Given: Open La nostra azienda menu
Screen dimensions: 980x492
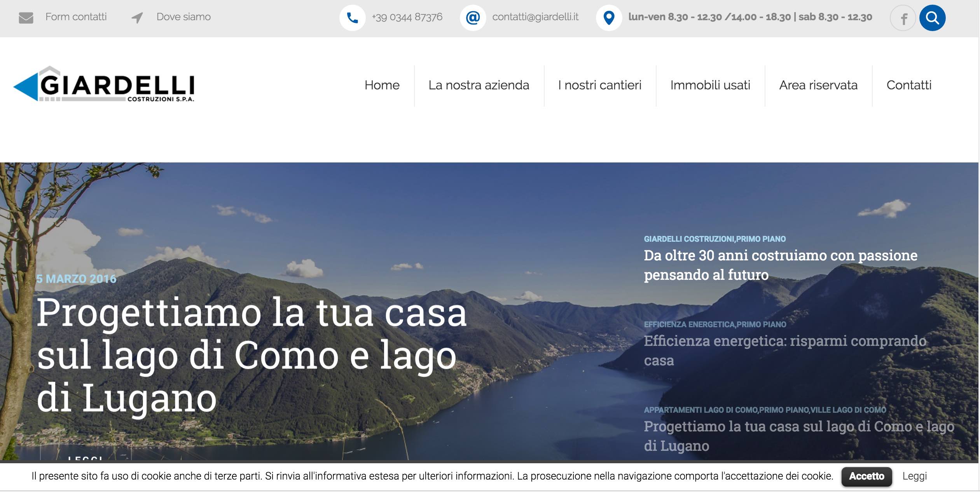Looking at the screenshot, I should coord(479,85).
